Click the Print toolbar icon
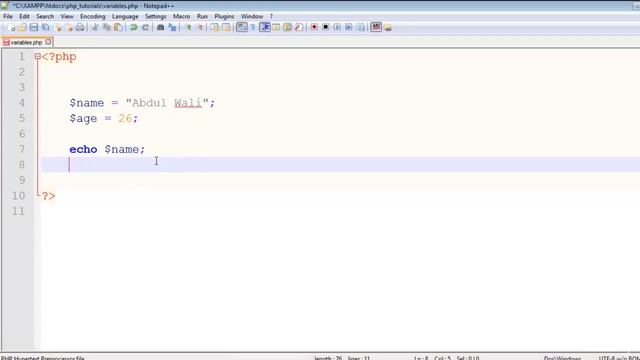This screenshot has width=640, height=360. 80,27
